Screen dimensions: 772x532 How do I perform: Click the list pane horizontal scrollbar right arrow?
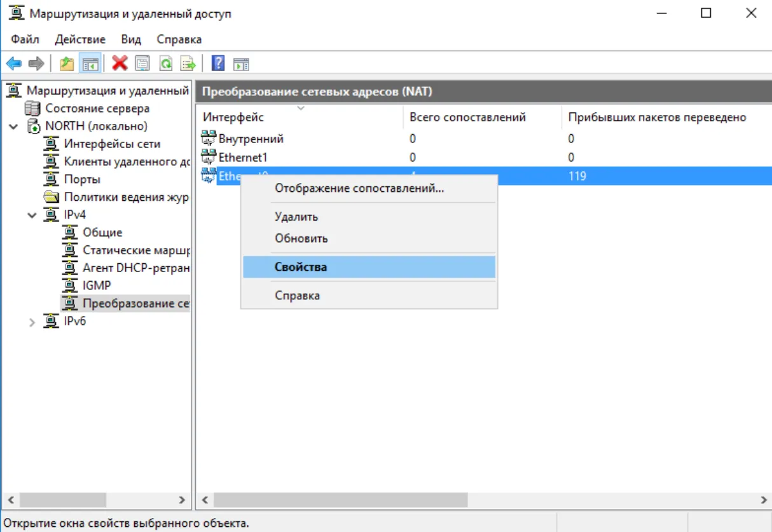click(764, 500)
